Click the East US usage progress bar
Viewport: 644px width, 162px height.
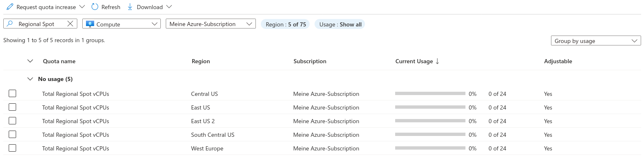430,107
